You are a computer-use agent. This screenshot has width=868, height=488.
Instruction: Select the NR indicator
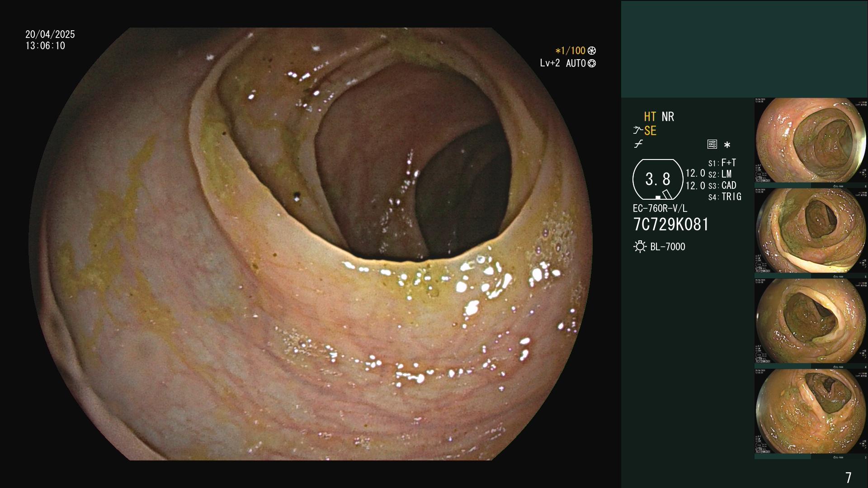point(668,117)
